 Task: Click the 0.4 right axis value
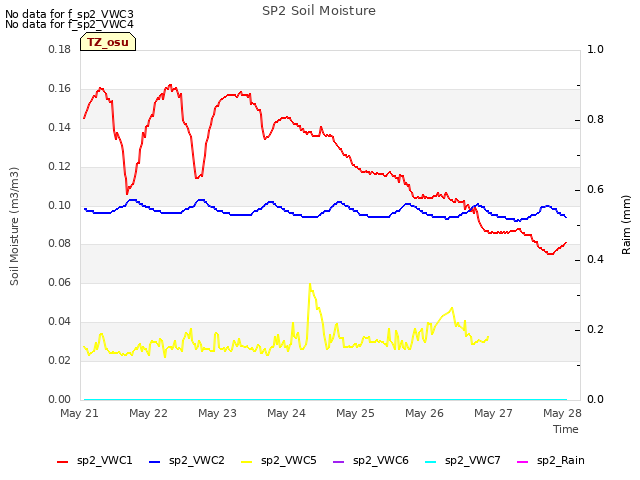point(595,260)
